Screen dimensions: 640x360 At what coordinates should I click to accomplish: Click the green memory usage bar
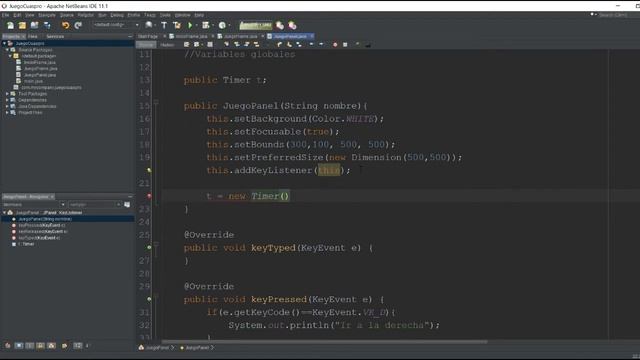256,25
